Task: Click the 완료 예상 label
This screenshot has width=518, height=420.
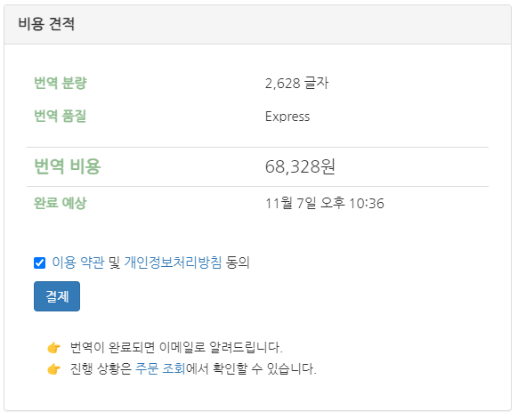Action: pyautogui.click(x=61, y=203)
